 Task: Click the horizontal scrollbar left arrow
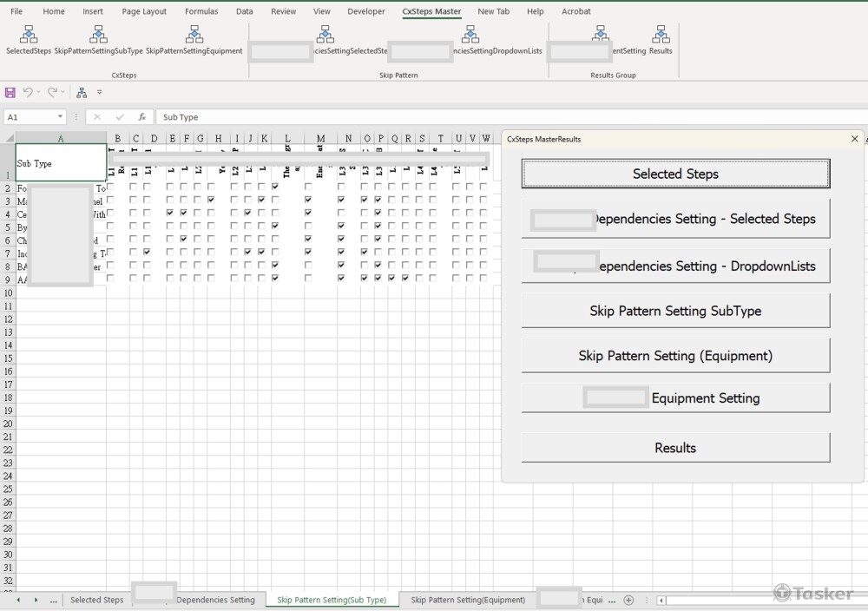click(x=661, y=600)
